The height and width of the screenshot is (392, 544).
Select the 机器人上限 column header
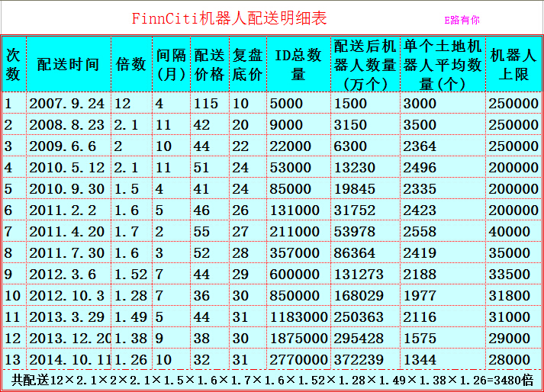[x=513, y=65]
